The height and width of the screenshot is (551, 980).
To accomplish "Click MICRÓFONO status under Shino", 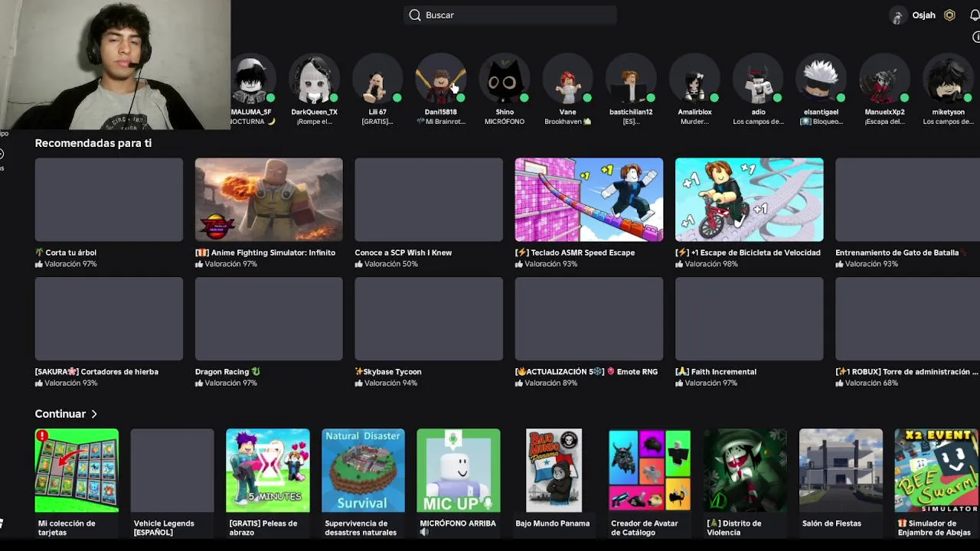I will click(505, 122).
